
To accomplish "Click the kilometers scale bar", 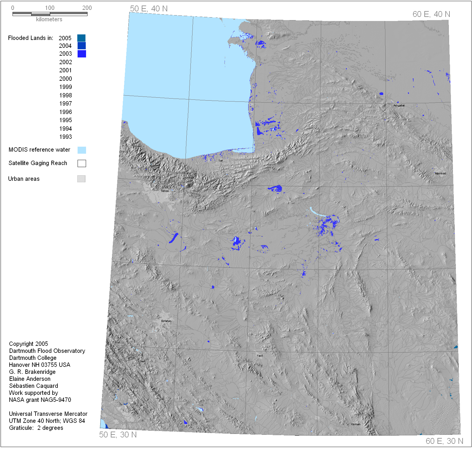I will (x=50, y=14).
